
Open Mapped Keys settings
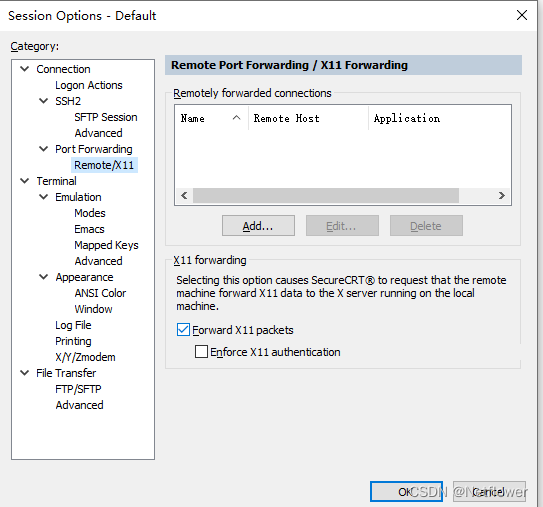tap(106, 245)
